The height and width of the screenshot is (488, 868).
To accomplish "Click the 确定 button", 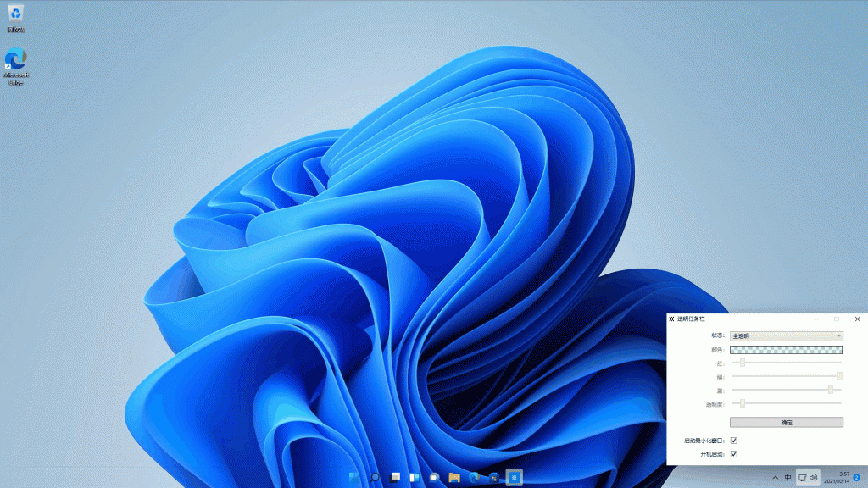I will coord(787,422).
